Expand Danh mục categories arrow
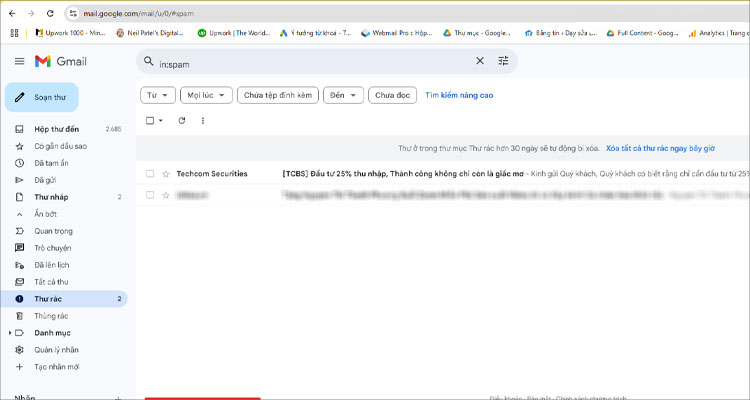Image resolution: width=750 pixels, height=400 pixels. (x=10, y=333)
